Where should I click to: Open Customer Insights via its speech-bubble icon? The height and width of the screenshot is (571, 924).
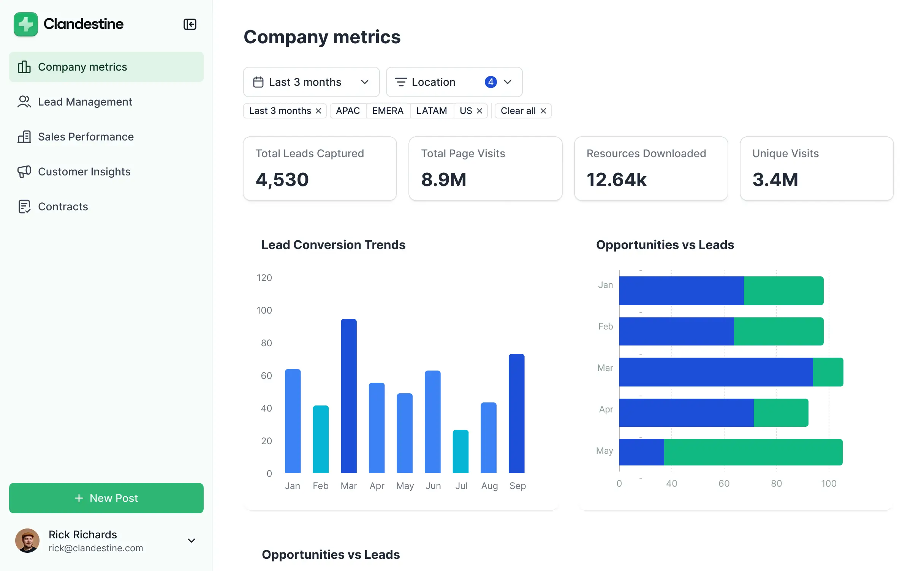[x=24, y=172]
